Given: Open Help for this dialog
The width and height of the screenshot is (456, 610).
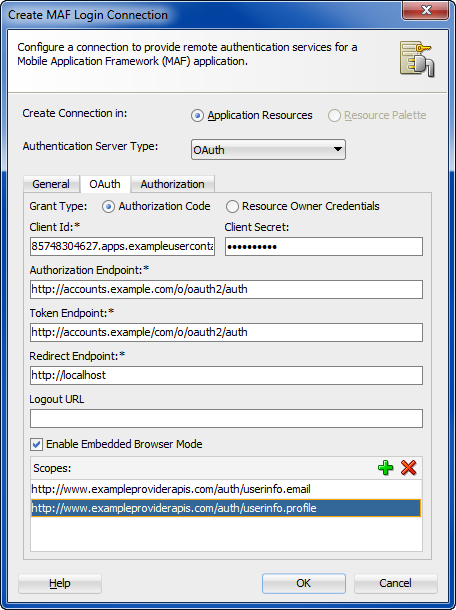Looking at the screenshot, I should click(60, 583).
